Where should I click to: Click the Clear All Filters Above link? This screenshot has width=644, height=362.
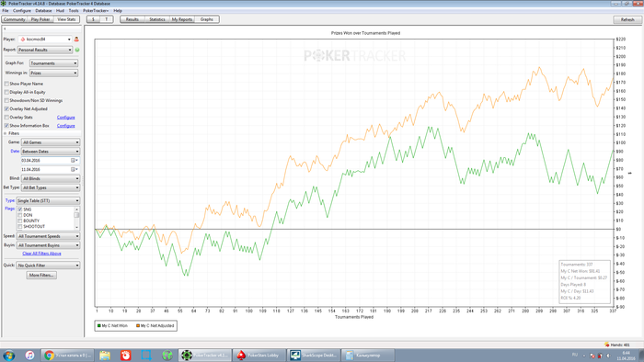tap(41, 254)
